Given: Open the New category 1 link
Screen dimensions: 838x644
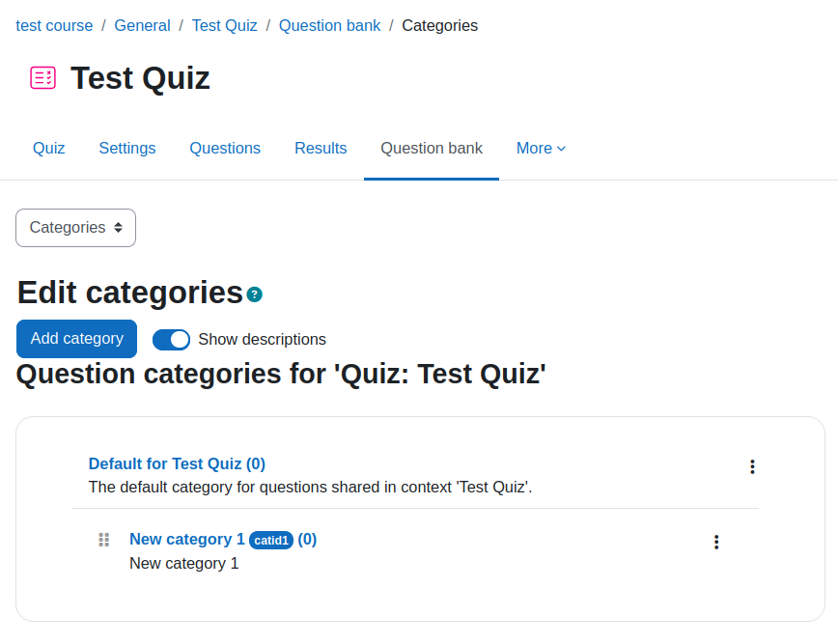Looking at the screenshot, I should (x=187, y=540).
